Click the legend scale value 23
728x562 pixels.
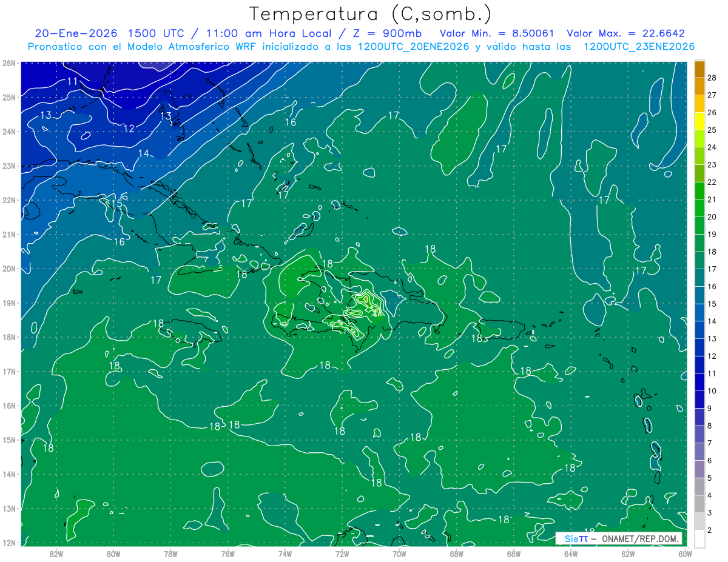[712, 164]
